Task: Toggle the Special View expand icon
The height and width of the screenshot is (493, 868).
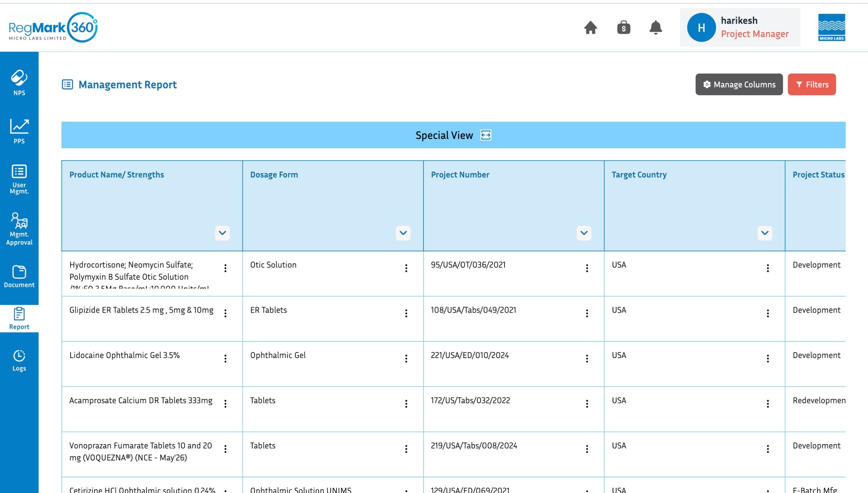Action: click(486, 135)
